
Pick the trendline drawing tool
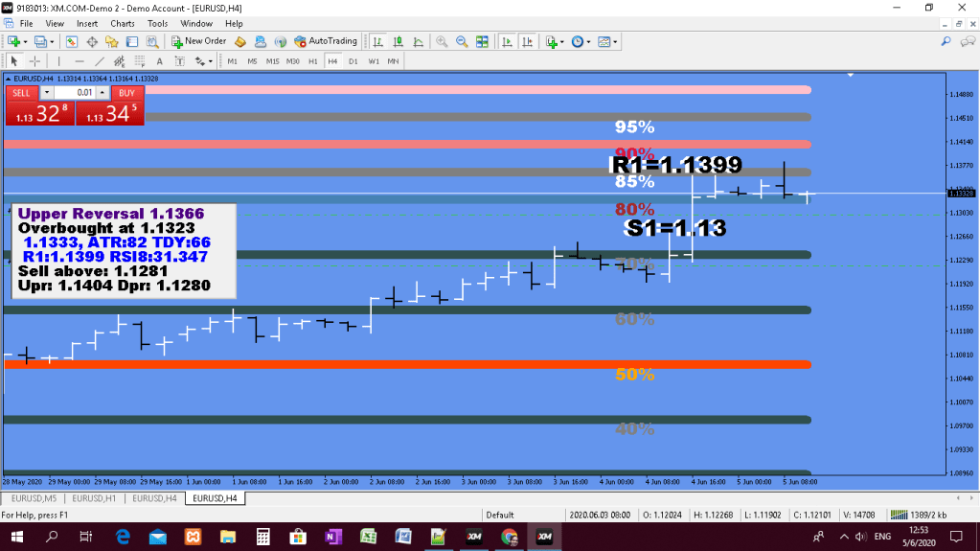[x=101, y=60]
